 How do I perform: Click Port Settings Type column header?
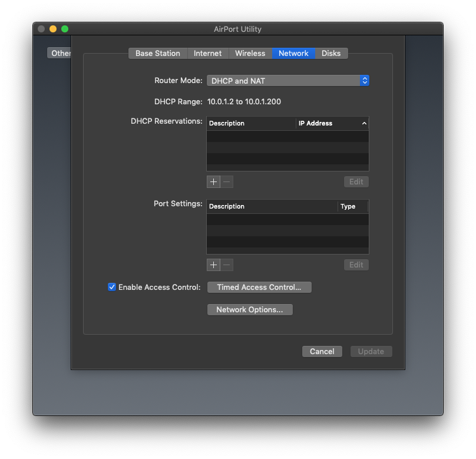pos(353,206)
